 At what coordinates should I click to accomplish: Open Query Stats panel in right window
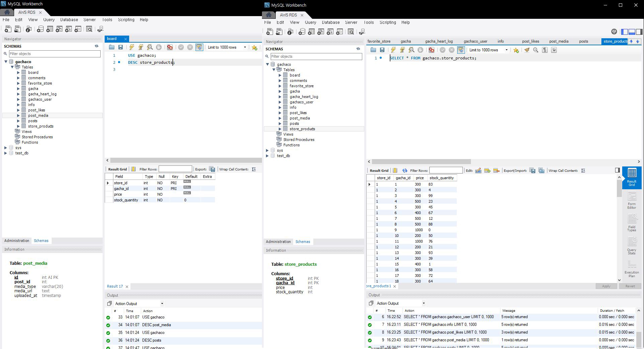632,246
